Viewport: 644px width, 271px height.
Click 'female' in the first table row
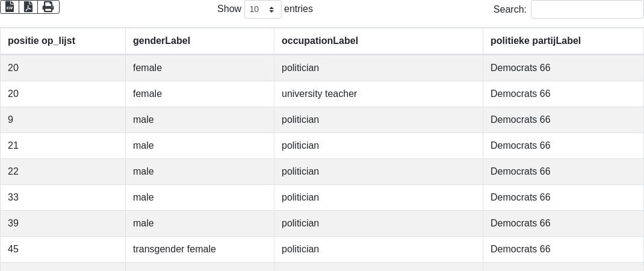(x=147, y=68)
